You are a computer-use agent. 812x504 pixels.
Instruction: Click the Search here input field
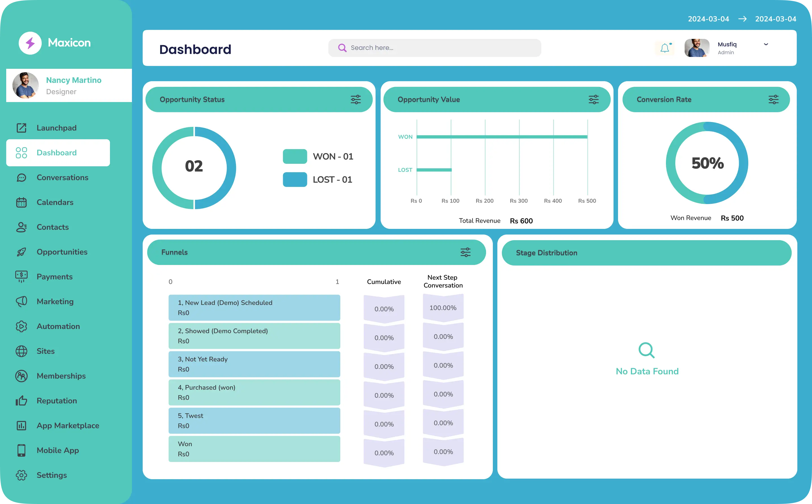click(x=440, y=48)
